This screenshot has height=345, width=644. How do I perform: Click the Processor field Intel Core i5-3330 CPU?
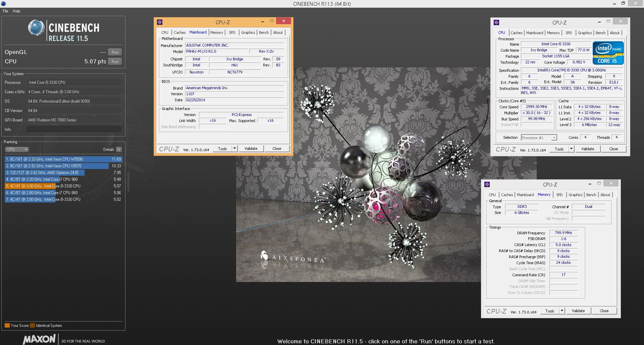74,82
